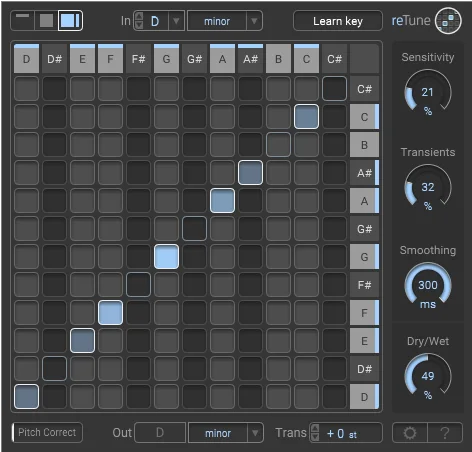The image size is (472, 452).
Task: Click the output key D field
Action: click(x=160, y=433)
